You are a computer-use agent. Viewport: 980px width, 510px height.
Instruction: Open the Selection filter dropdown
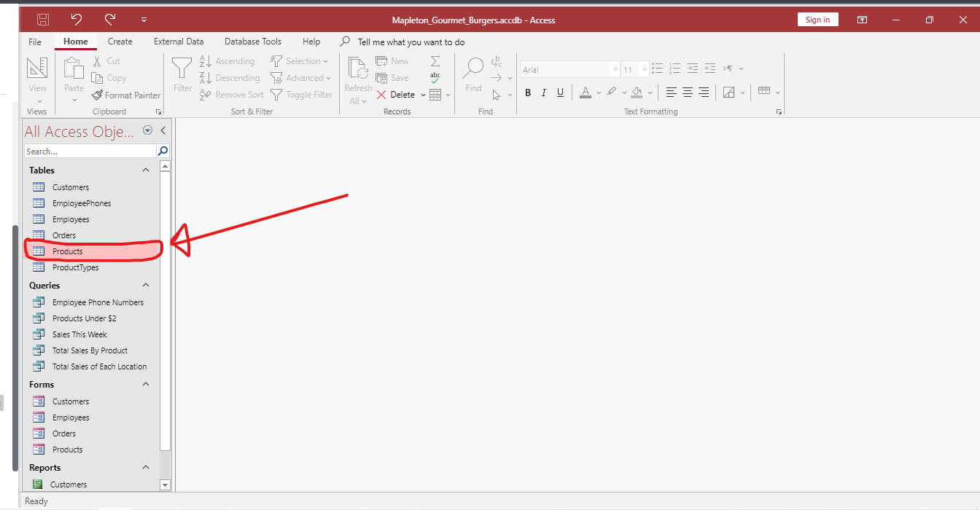click(x=299, y=61)
